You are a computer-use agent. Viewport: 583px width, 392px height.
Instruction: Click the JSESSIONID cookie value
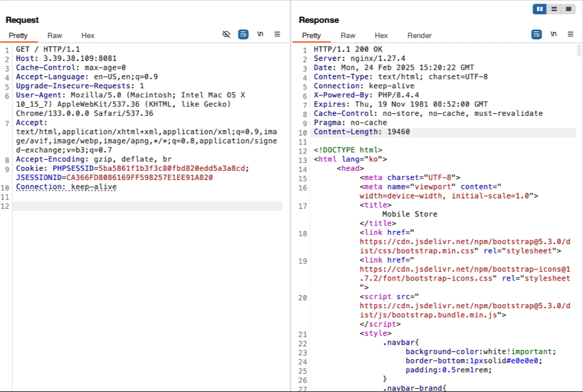coord(139,178)
